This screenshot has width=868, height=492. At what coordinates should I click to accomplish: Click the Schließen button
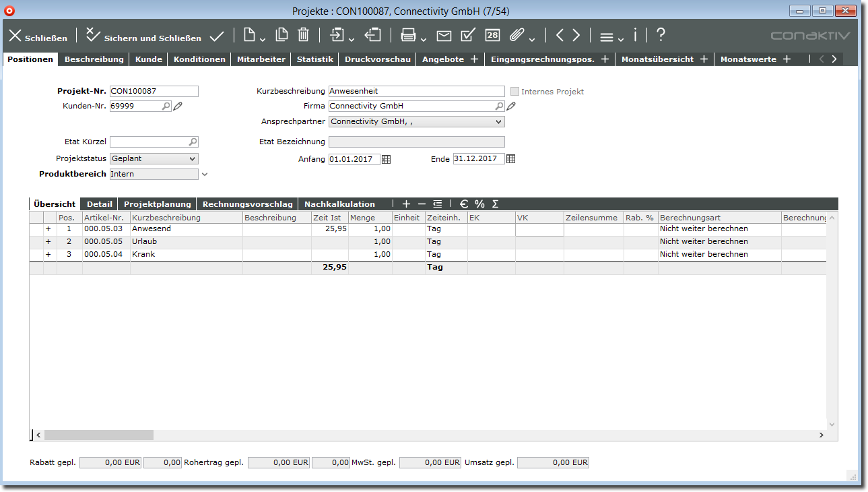click(38, 36)
